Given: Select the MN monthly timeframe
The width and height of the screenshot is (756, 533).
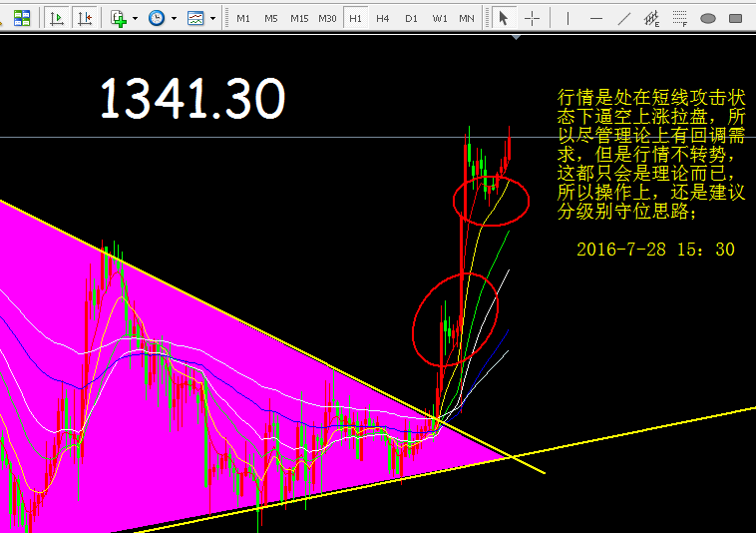Looking at the screenshot, I should pyautogui.click(x=466, y=18).
